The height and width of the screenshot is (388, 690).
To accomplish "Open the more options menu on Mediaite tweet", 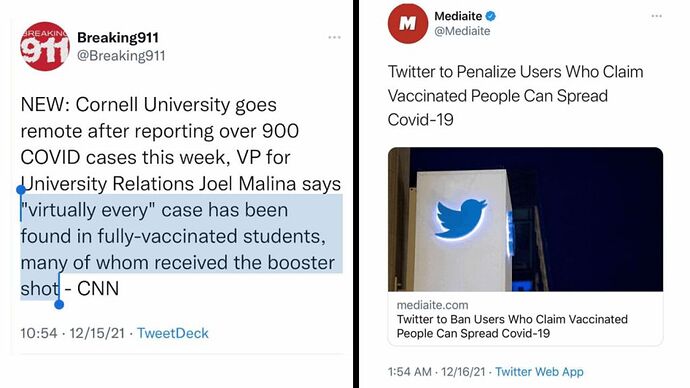I will [x=657, y=16].
